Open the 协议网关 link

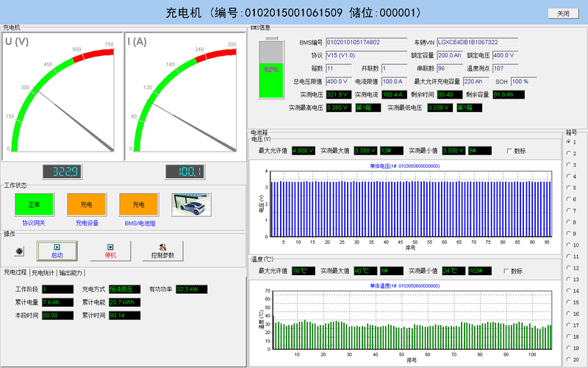tap(34, 223)
